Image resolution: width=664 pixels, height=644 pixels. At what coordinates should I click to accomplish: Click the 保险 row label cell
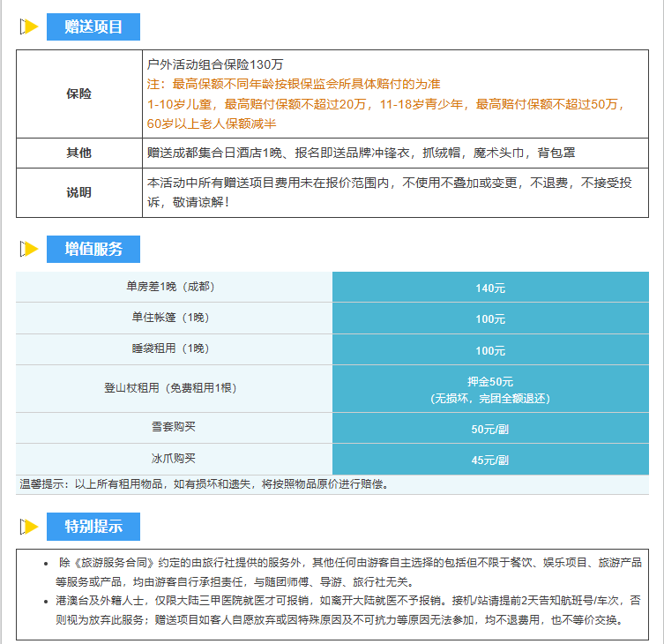[79, 94]
